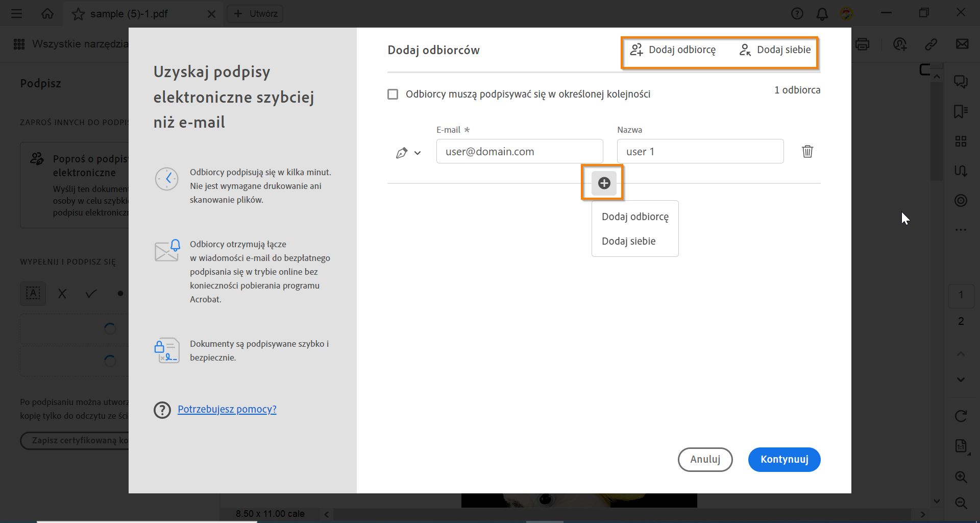Go to previous page arrow
The width and height of the screenshot is (980, 523).
tap(961, 354)
